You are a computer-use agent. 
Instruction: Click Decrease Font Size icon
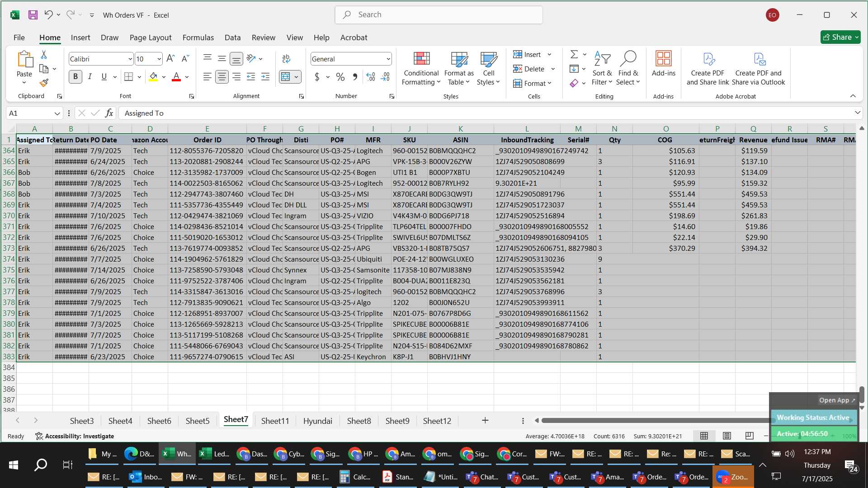[185, 59]
